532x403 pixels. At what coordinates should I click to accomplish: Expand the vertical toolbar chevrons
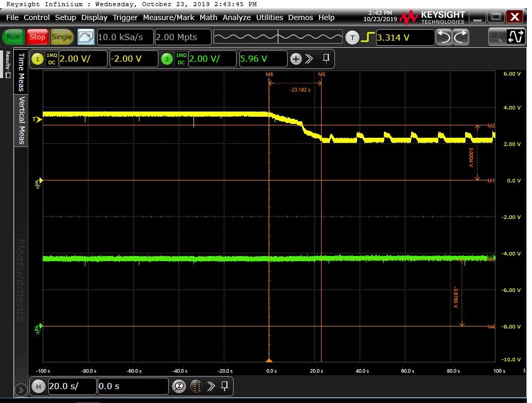pos(309,59)
